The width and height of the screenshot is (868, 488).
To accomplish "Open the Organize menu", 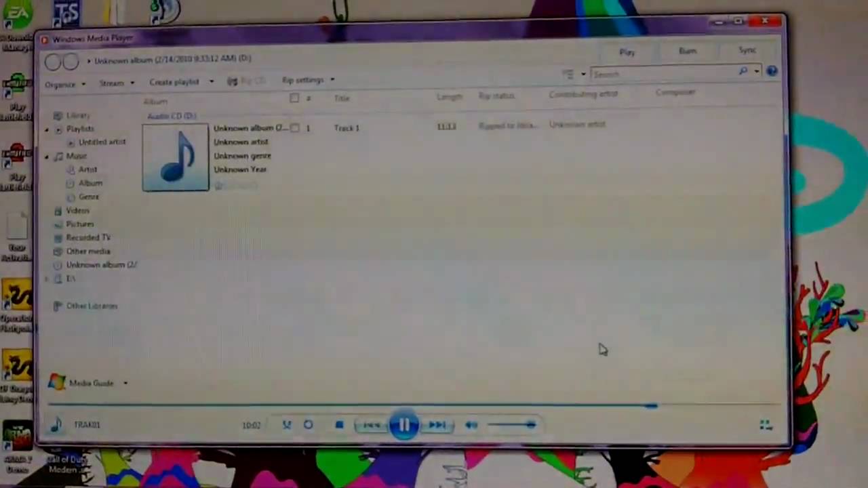I will tap(65, 84).
